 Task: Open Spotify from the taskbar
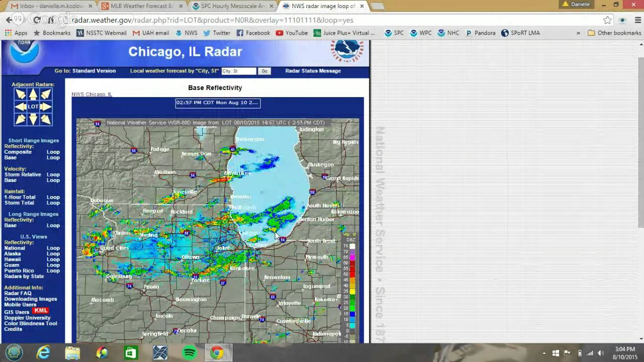(190, 353)
